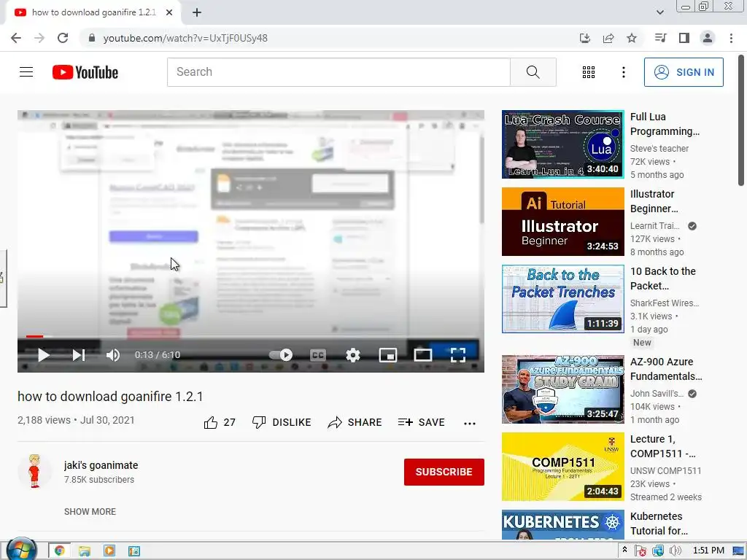Screen dimensions: 747x560
Task: Click the UNSW COMP1511 channel name
Action: click(x=665, y=471)
